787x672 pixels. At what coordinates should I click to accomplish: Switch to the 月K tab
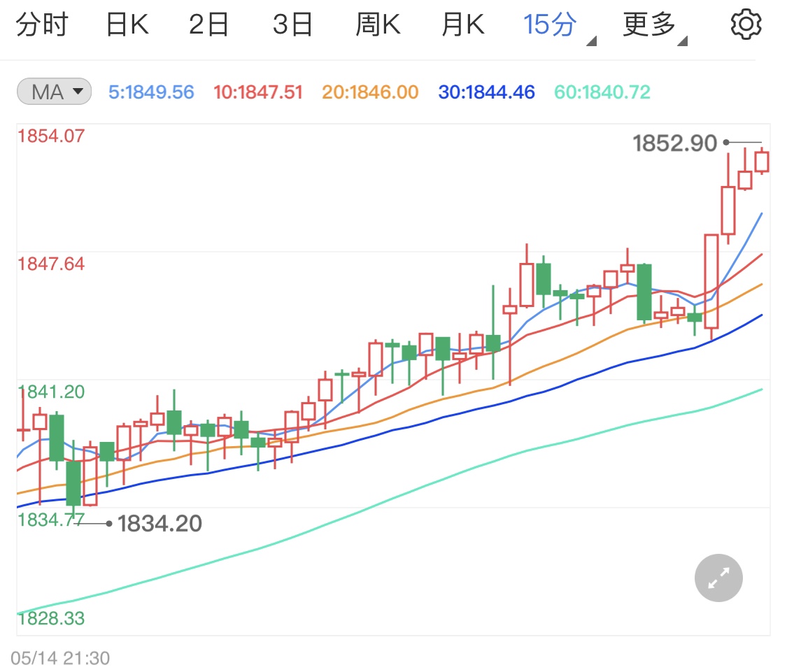point(463,24)
